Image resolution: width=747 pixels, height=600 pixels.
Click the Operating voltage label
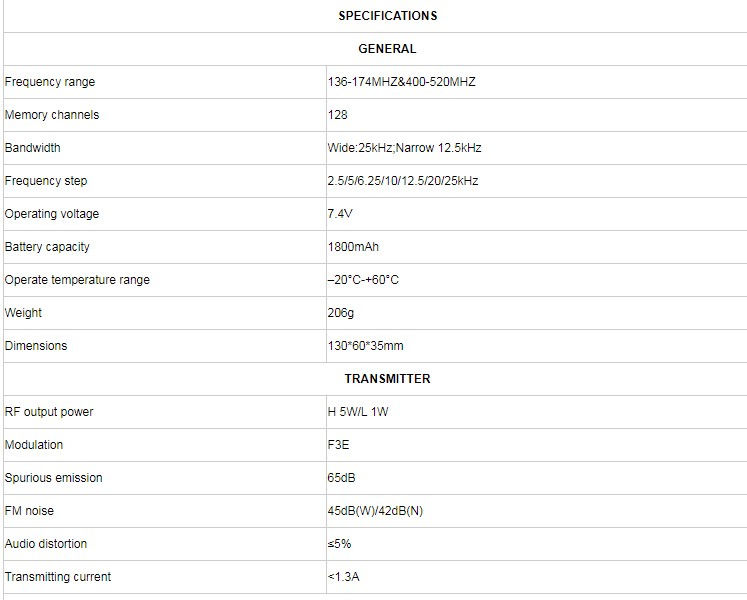click(52, 214)
